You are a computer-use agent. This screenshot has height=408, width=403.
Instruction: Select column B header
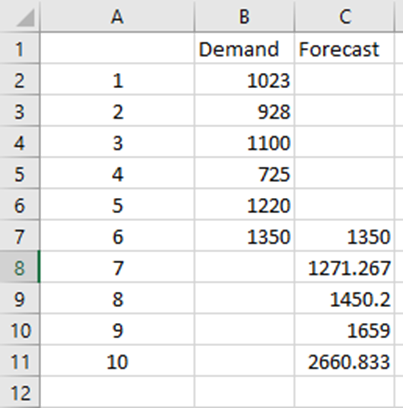244,16
